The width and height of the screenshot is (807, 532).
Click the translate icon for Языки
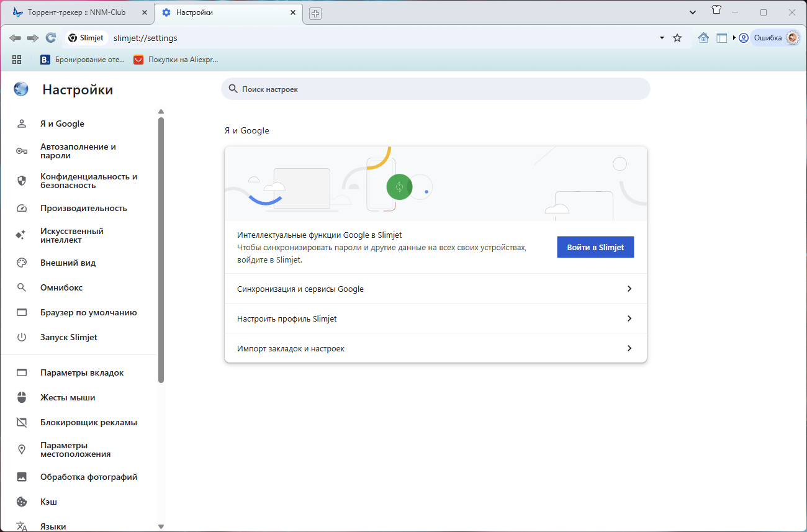click(x=22, y=526)
